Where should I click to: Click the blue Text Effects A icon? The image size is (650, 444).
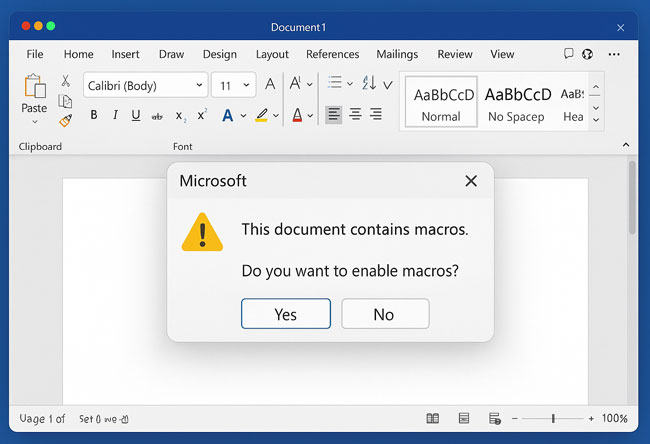(x=228, y=115)
